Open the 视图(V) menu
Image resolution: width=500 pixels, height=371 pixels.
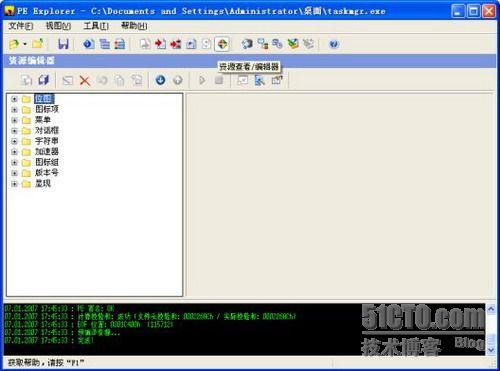[x=58, y=26]
